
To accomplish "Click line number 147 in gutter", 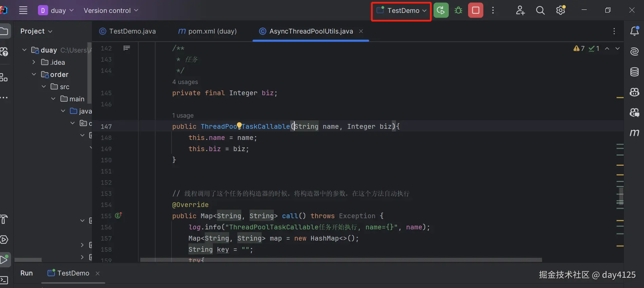I will tap(106, 126).
